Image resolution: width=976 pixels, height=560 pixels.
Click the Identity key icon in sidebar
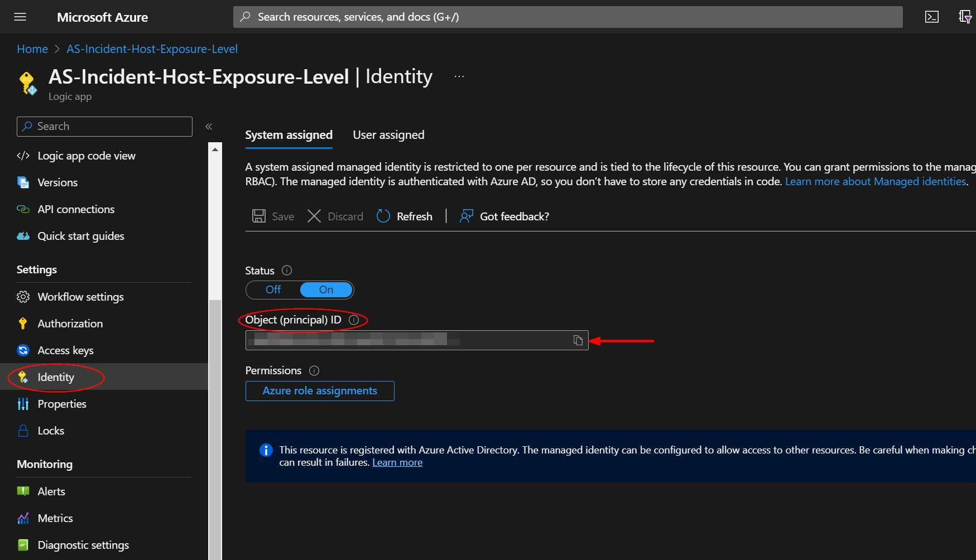23,377
